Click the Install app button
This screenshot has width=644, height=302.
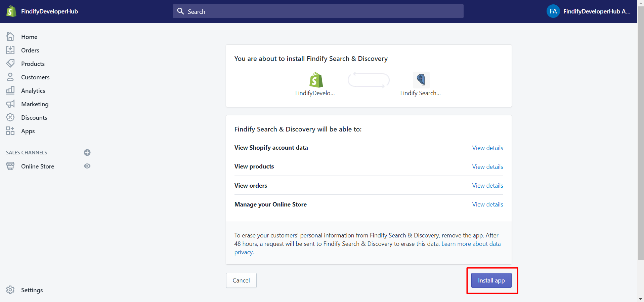[x=491, y=280]
